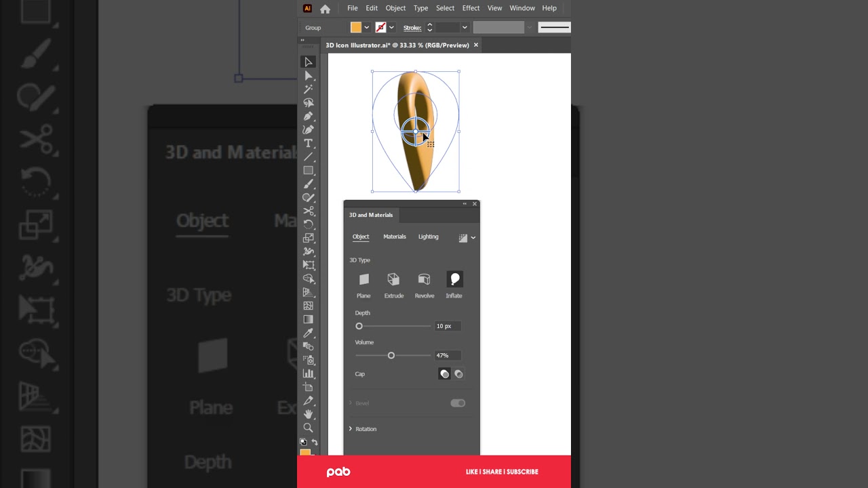Select the Pen tool
868x488 pixels.
pos(309,116)
